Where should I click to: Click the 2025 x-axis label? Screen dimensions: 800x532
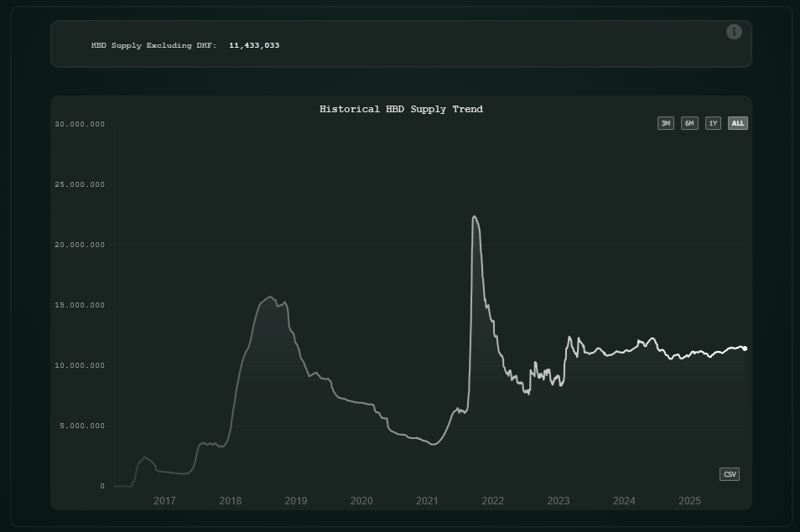689,501
